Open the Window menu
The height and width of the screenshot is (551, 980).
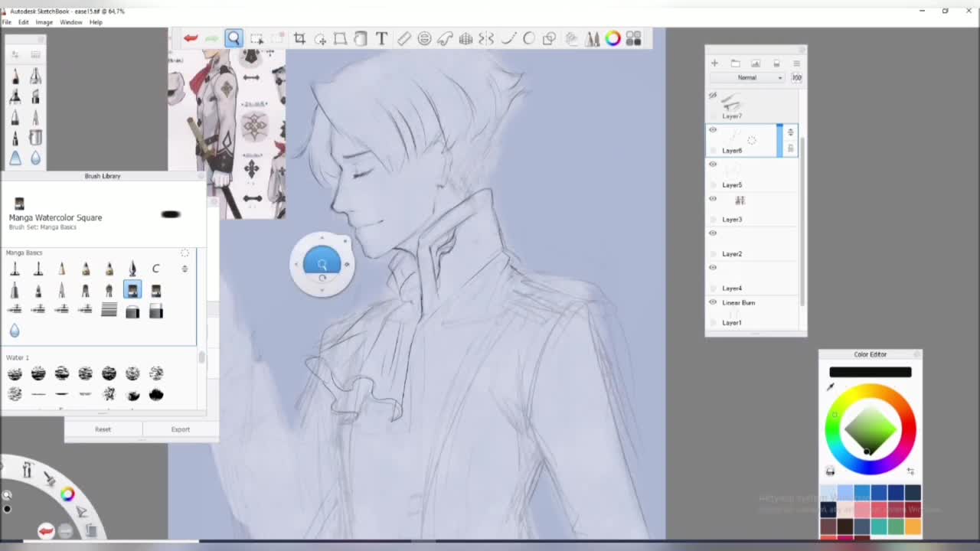tap(71, 22)
